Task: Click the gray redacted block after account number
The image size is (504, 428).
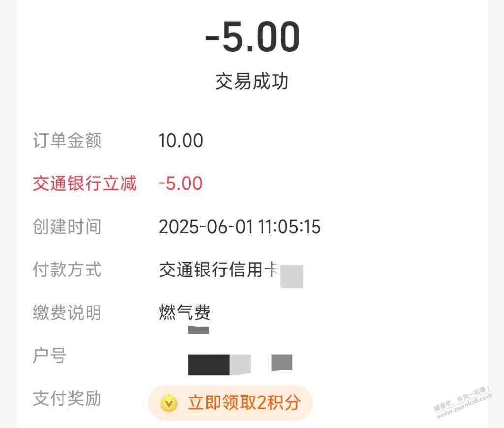Action: pos(282,363)
